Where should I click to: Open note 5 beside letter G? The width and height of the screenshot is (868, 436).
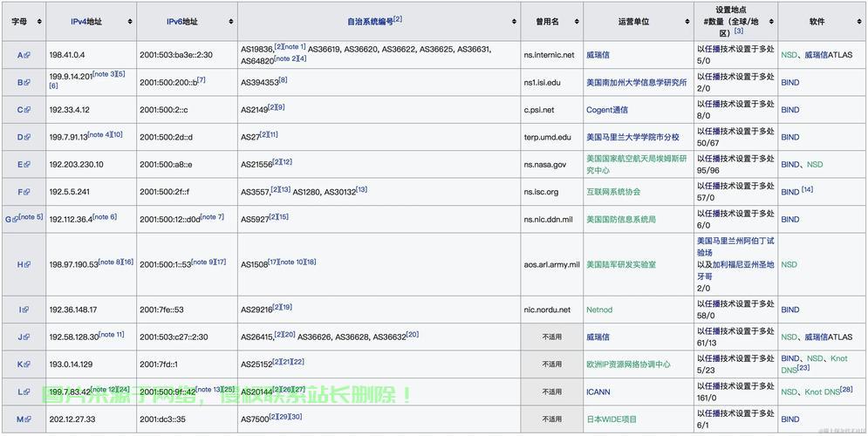(31, 217)
